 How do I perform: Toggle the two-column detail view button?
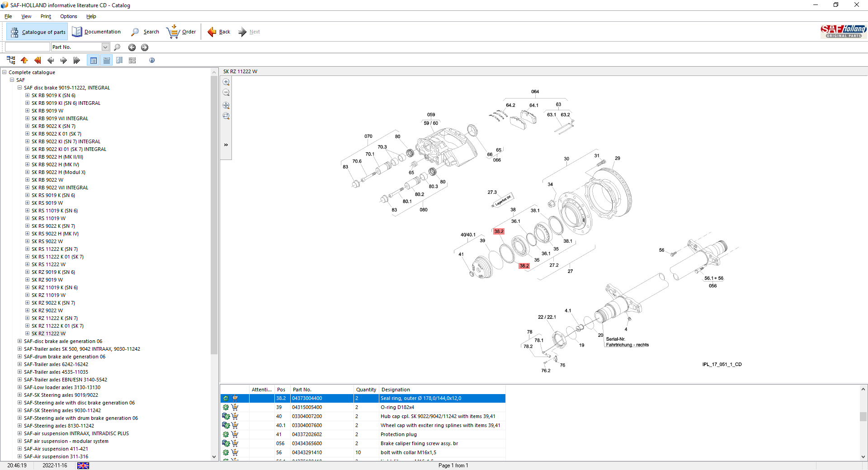pyautogui.click(x=119, y=60)
